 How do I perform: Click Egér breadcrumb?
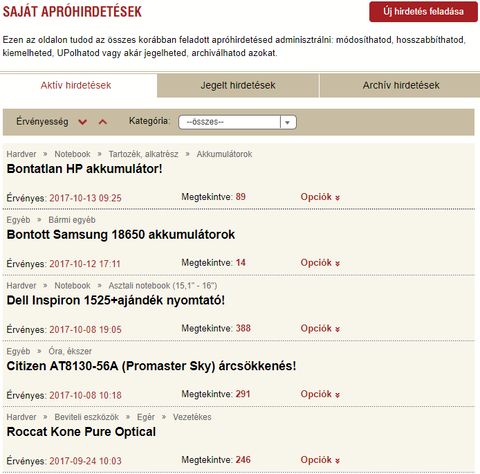pyautogui.click(x=146, y=417)
